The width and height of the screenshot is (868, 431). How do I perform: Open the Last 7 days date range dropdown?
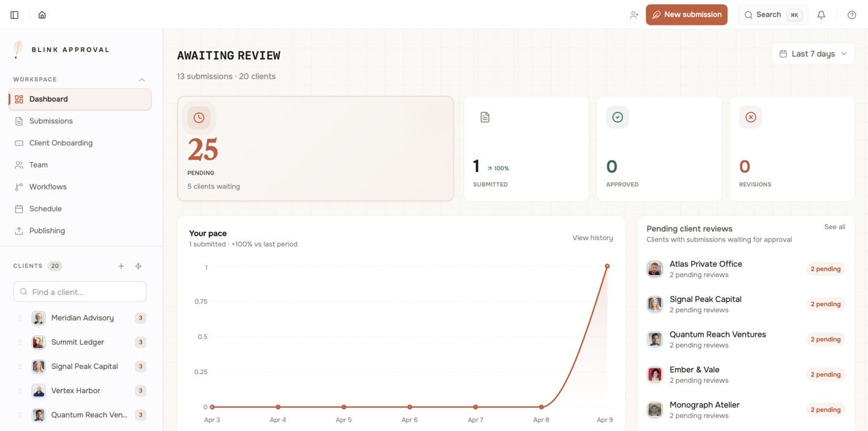click(x=812, y=53)
